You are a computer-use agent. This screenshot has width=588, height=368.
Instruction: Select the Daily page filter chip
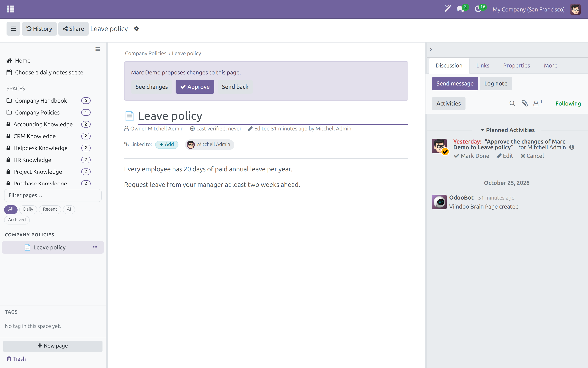pyautogui.click(x=28, y=209)
